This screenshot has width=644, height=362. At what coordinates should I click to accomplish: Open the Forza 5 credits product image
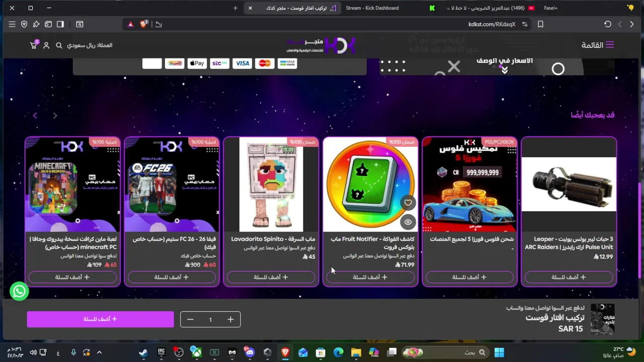(469, 185)
